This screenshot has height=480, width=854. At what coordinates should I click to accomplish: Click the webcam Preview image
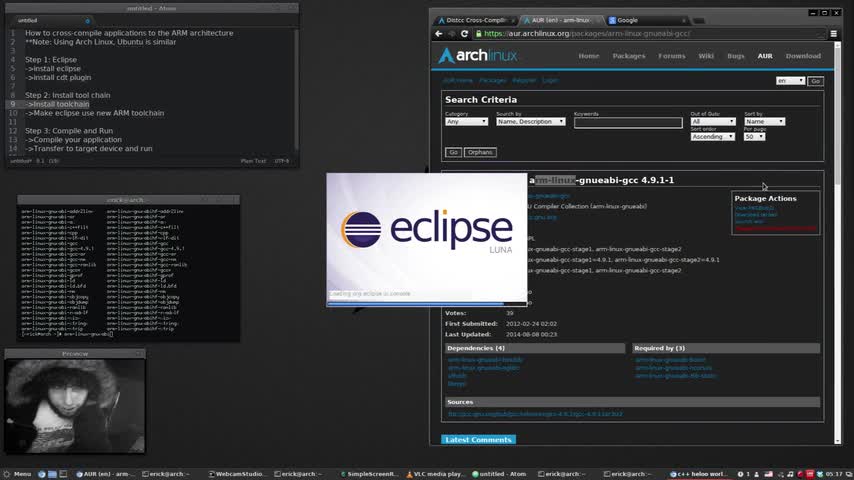click(75, 406)
